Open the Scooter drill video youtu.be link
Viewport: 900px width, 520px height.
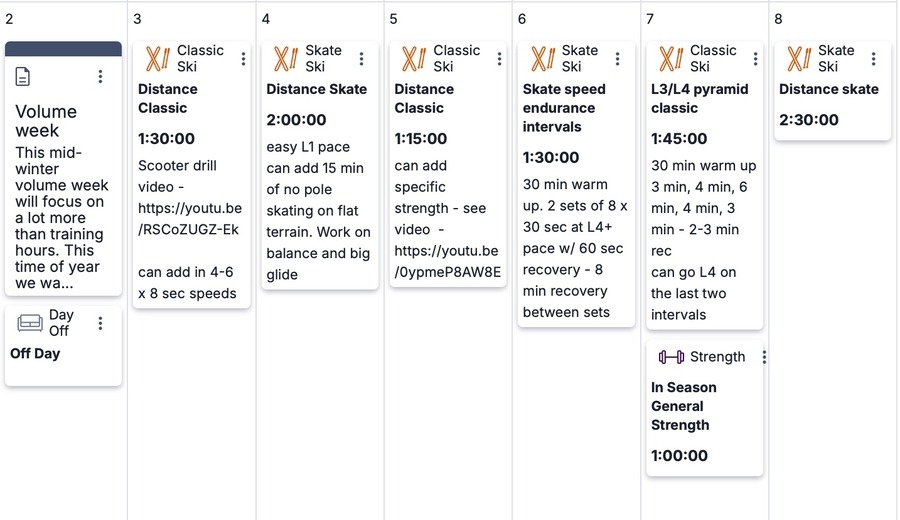(189, 219)
